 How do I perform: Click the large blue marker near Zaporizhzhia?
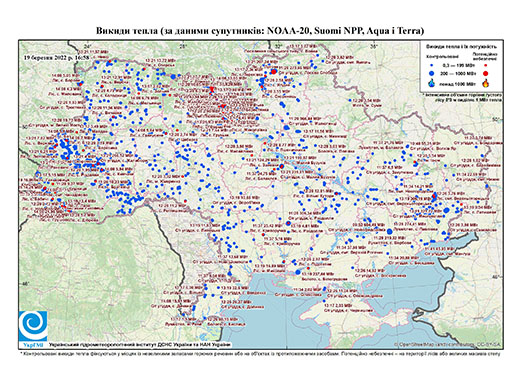click(x=389, y=231)
